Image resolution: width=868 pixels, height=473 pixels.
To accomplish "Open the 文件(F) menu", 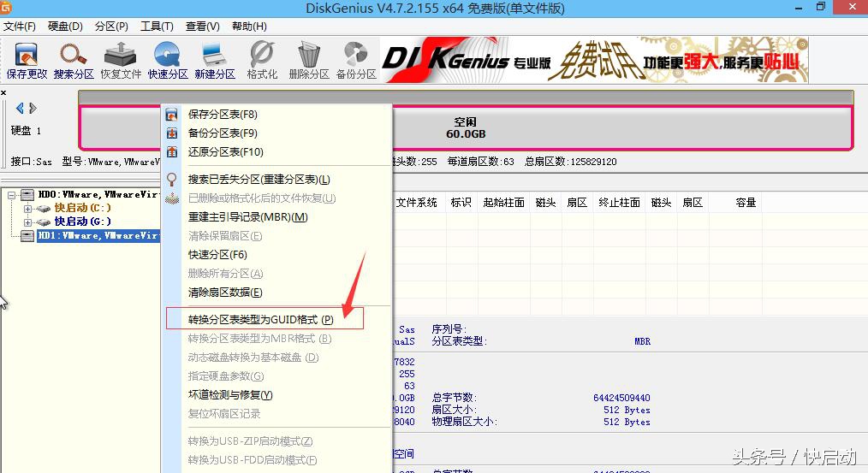I will [x=20, y=27].
